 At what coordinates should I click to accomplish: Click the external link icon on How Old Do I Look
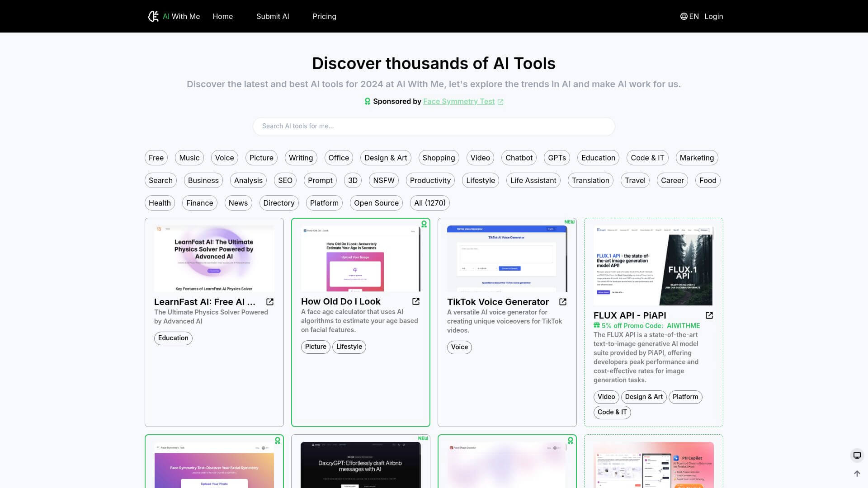(x=416, y=301)
